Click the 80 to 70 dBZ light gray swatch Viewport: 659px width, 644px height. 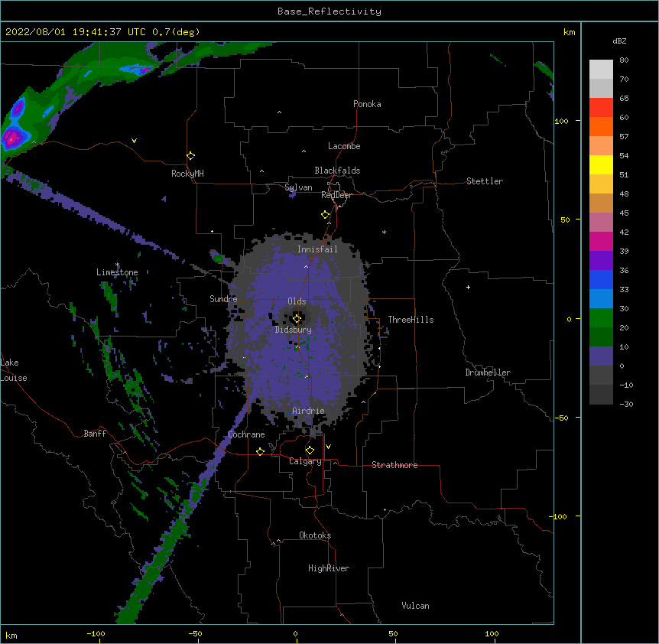click(x=601, y=70)
